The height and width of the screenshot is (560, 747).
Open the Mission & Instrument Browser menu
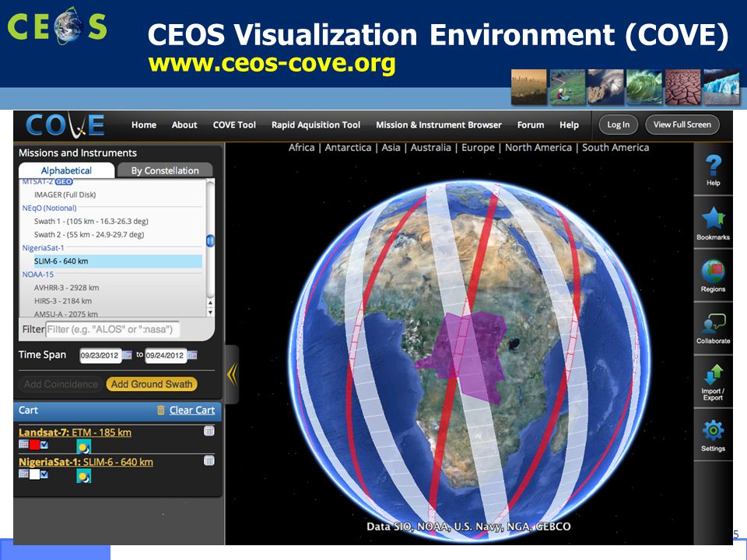pyautogui.click(x=439, y=124)
